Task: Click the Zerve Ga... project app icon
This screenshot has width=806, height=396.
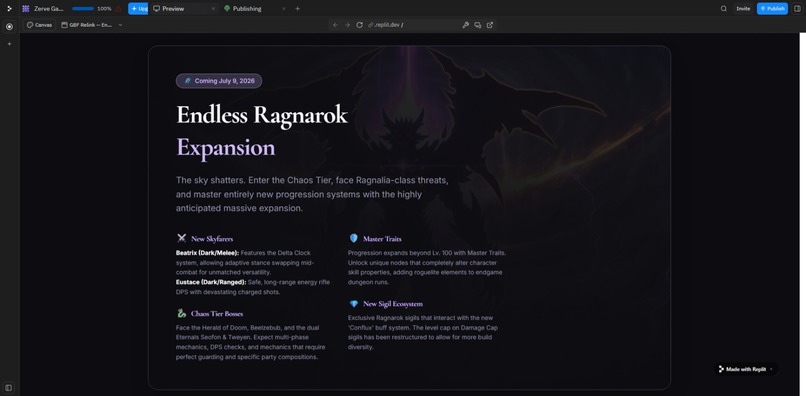Action: click(x=26, y=9)
